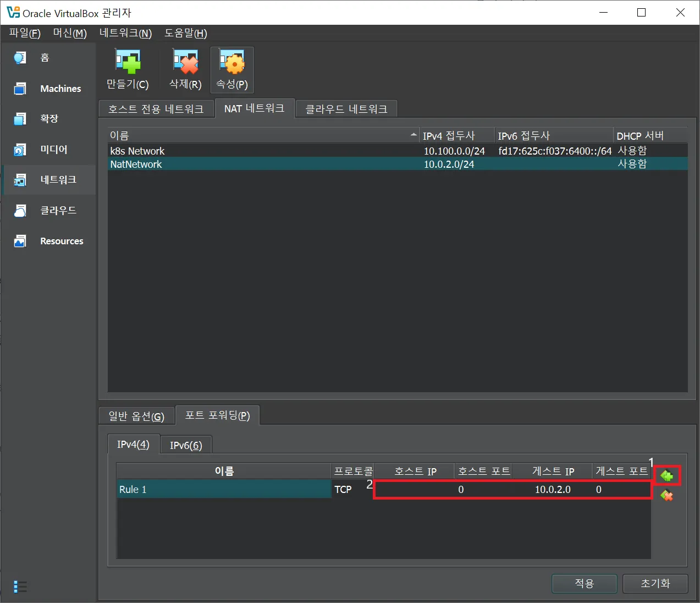Switch to the Host-only Networks tab
Viewport: 700px width, 603px height.
pyautogui.click(x=156, y=109)
